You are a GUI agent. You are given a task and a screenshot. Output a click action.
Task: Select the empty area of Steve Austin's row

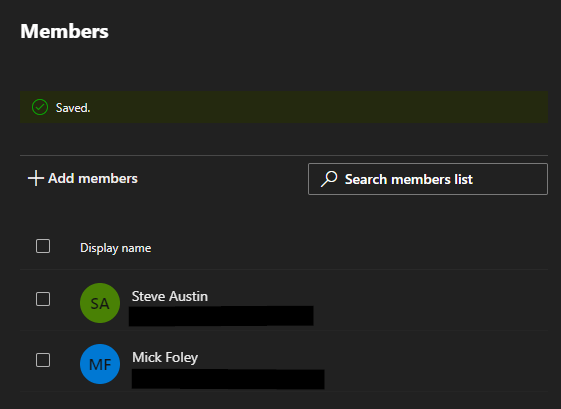tap(429, 300)
